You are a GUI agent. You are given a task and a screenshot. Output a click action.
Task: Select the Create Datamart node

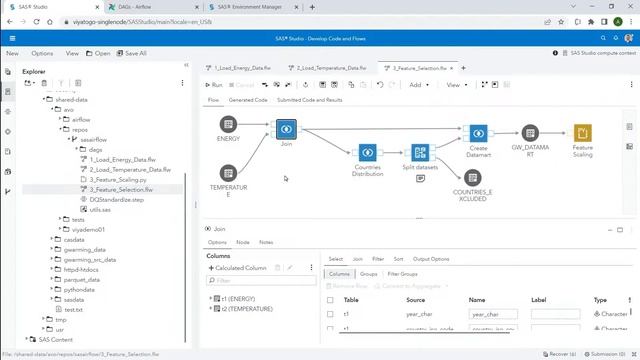478,133
